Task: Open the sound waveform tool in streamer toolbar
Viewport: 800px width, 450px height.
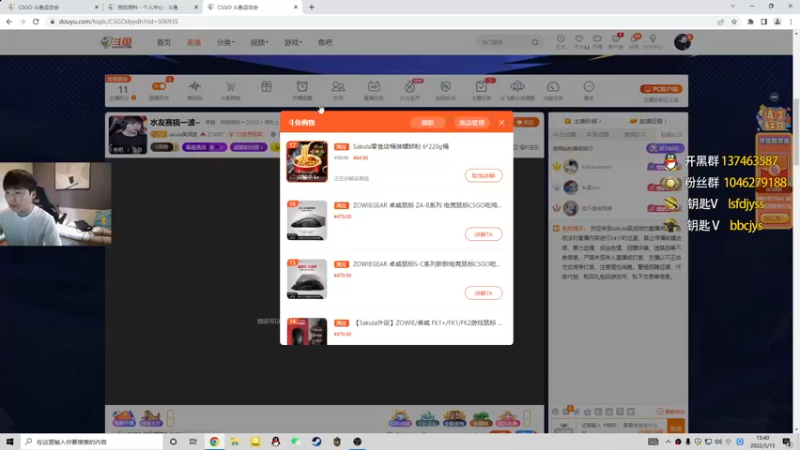Action: point(195,86)
